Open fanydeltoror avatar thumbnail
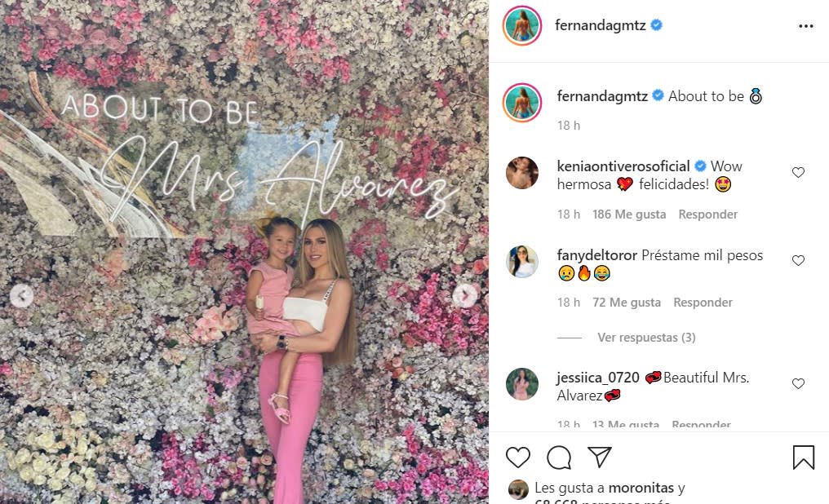This screenshot has height=504, width=829. point(522,261)
